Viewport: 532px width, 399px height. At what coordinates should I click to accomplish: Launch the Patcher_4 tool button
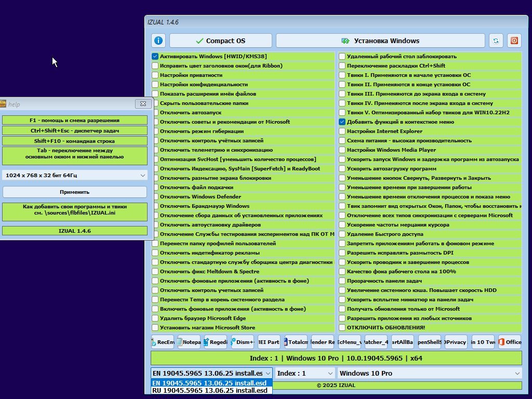[x=376, y=342]
